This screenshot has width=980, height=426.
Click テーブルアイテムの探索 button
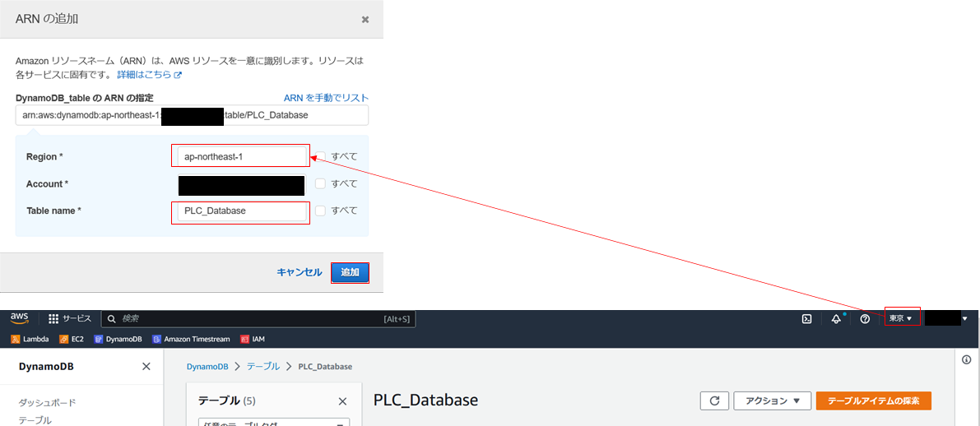coord(874,401)
